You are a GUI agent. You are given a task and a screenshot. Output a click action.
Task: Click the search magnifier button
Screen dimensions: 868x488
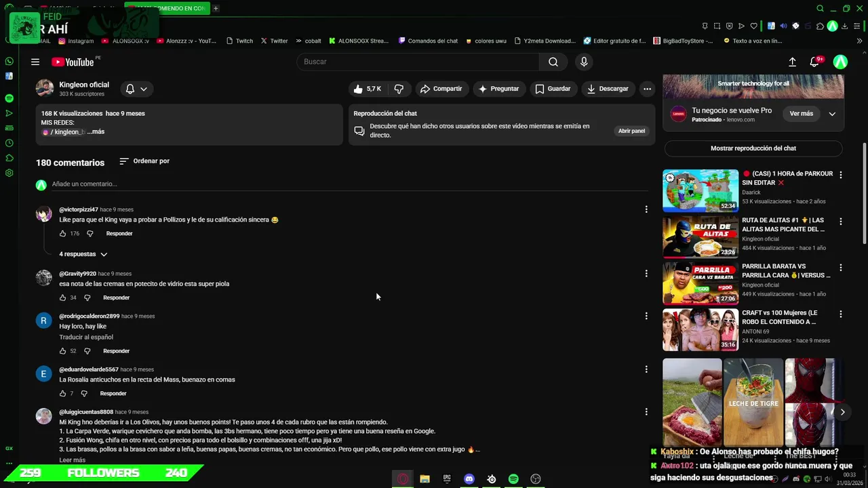[553, 62]
